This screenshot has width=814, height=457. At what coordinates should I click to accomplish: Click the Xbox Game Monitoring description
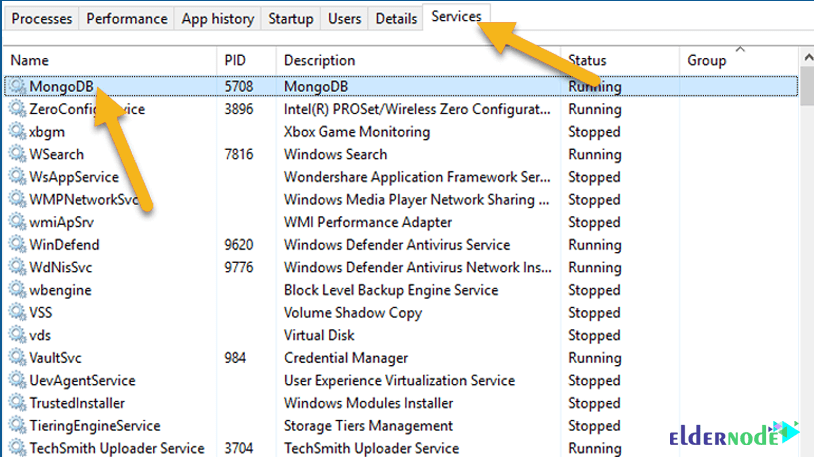pyautogui.click(x=357, y=132)
